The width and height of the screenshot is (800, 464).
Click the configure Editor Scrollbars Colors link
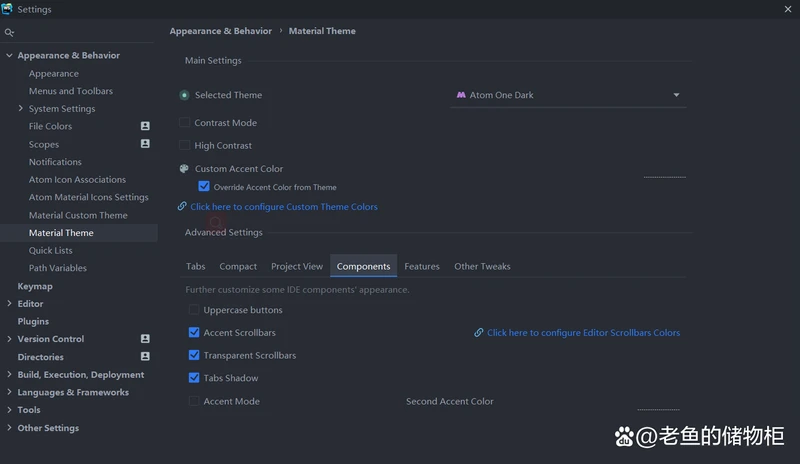(583, 333)
